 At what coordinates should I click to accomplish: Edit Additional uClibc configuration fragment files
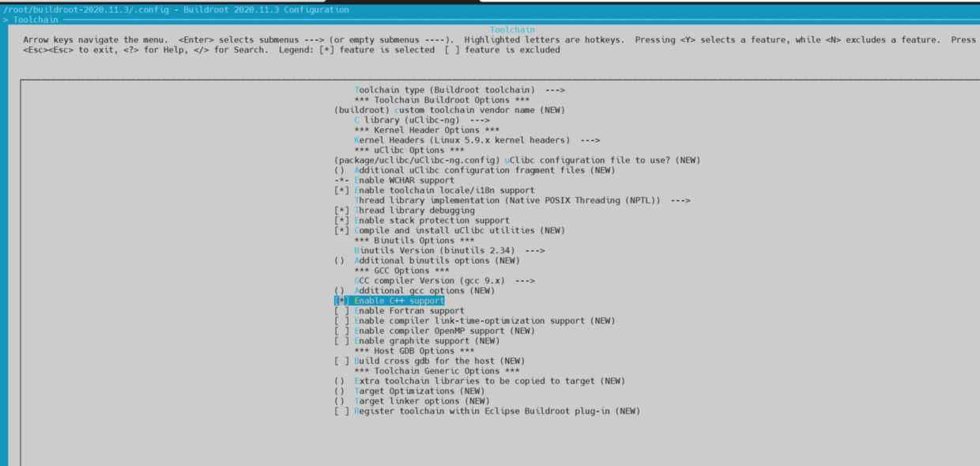point(474,170)
